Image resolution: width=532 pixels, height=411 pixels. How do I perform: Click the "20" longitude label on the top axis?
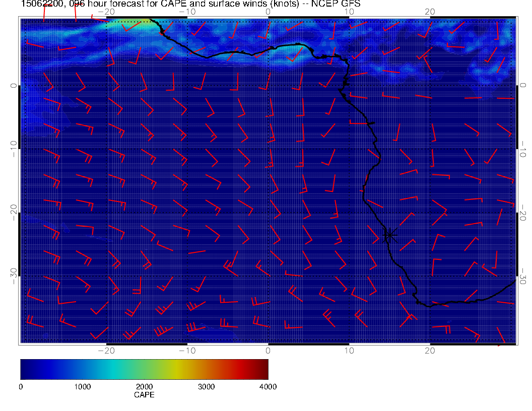(x=430, y=12)
